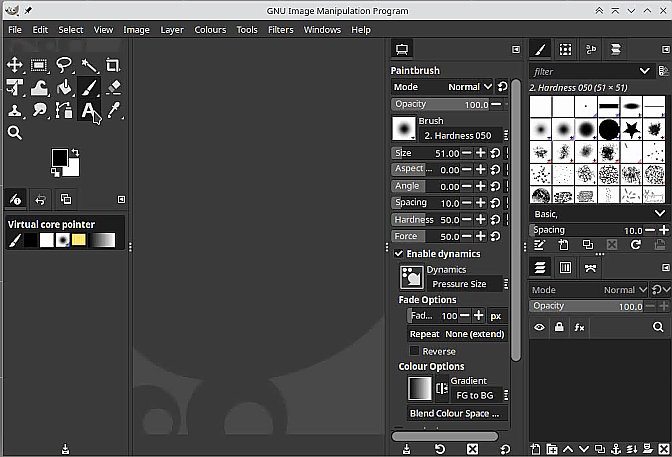
Task: Switch to the Channels tab
Action: [x=565, y=268]
